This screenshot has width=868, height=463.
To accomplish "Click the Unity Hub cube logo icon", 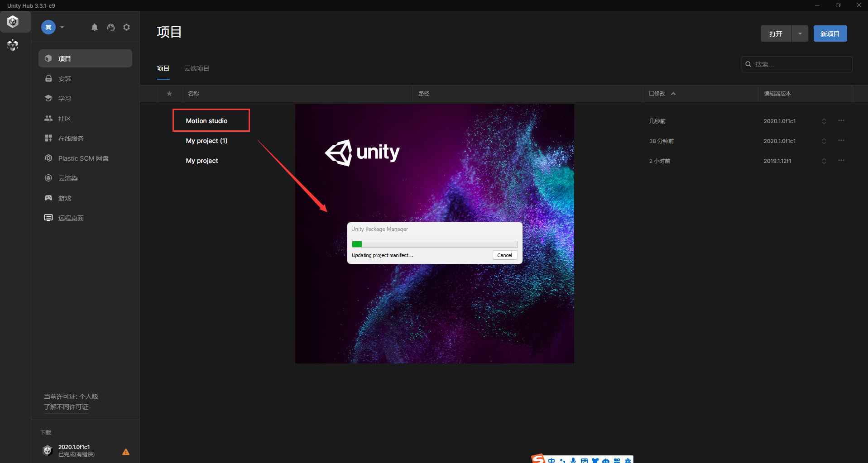I will click(x=13, y=22).
